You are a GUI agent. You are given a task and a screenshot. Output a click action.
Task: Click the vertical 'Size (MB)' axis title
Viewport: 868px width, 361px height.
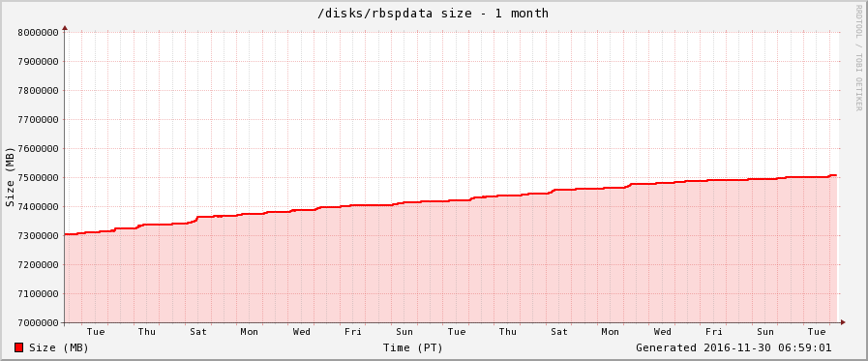point(10,176)
